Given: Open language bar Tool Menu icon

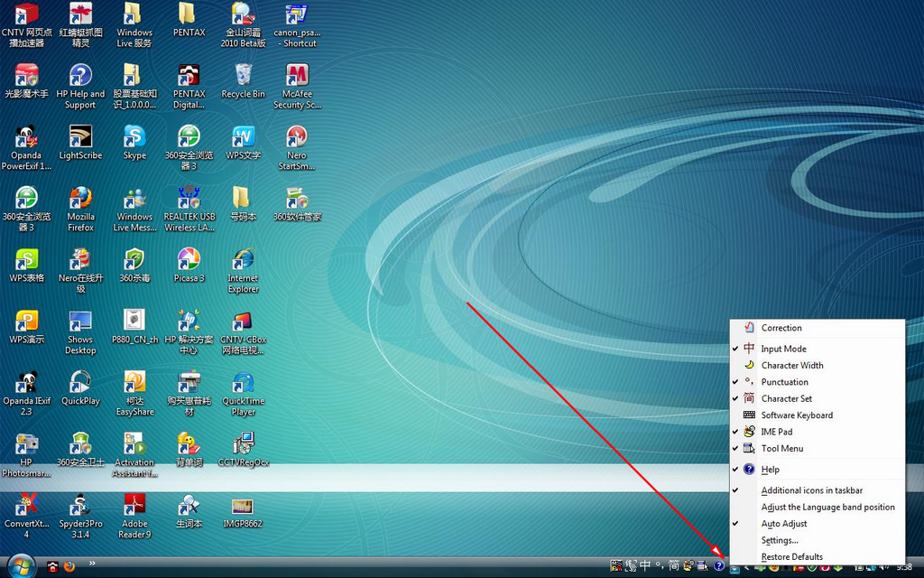Looking at the screenshot, I should pyautogui.click(x=702, y=565).
